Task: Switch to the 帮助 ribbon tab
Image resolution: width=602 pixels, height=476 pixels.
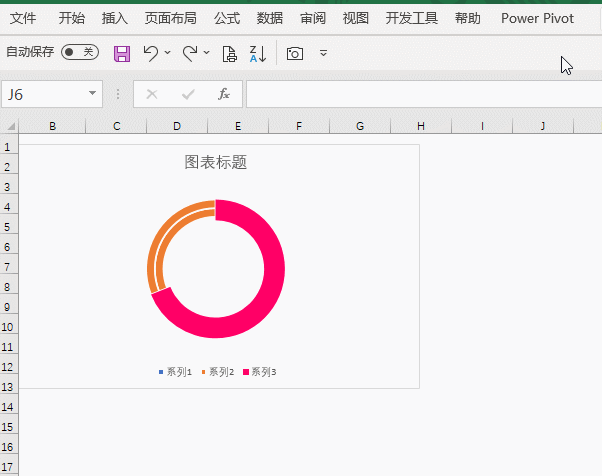Action: click(468, 18)
